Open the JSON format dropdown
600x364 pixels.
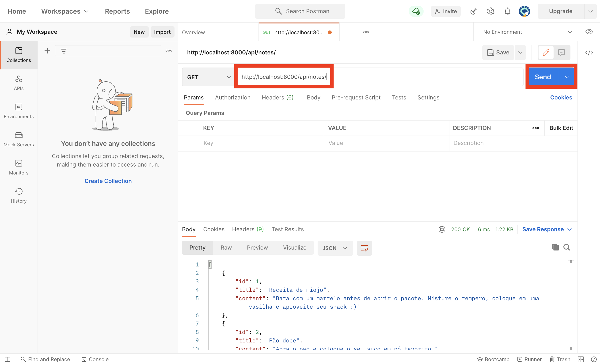click(x=335, y=248)
